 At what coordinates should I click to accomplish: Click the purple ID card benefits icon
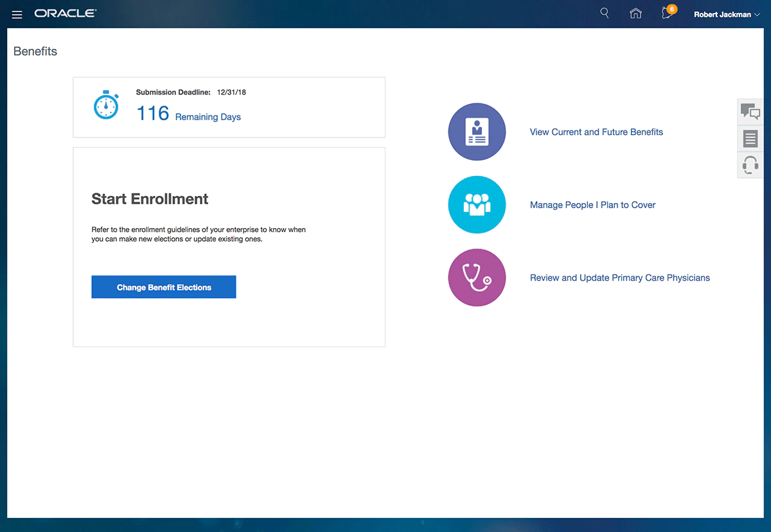click(477, 132)
